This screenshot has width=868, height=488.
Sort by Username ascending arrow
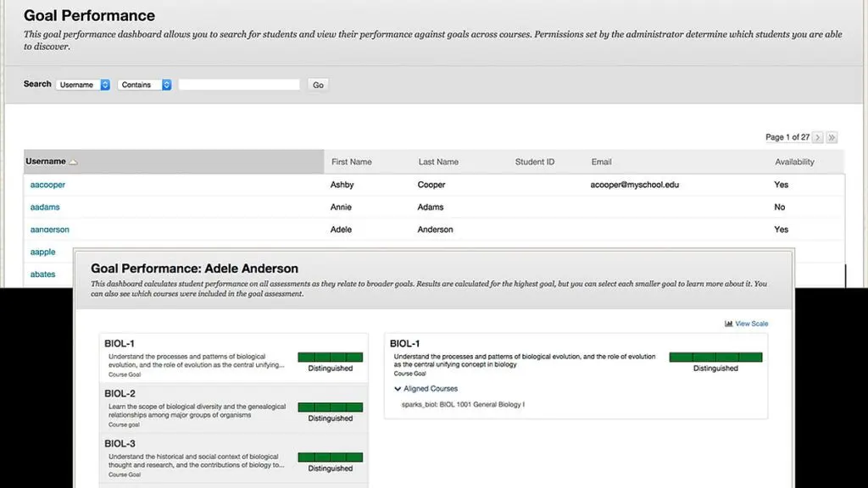(x=73, y=162)
